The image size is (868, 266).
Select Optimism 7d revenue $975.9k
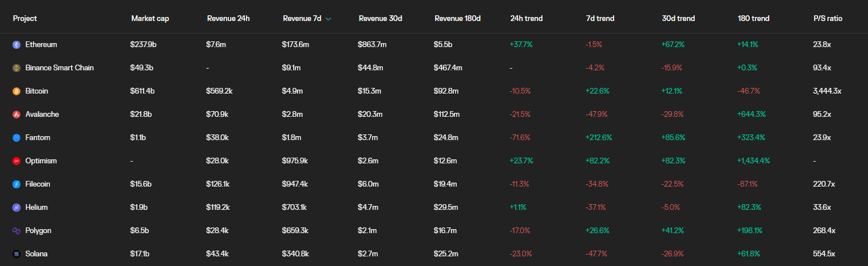[295, 161]
